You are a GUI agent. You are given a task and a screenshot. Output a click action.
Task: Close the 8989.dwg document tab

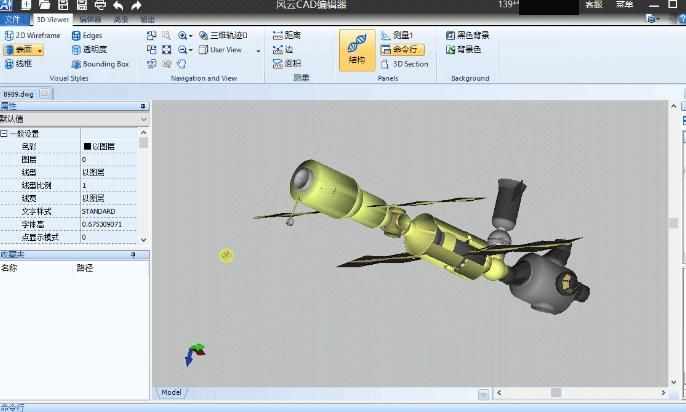click(44, 93)
